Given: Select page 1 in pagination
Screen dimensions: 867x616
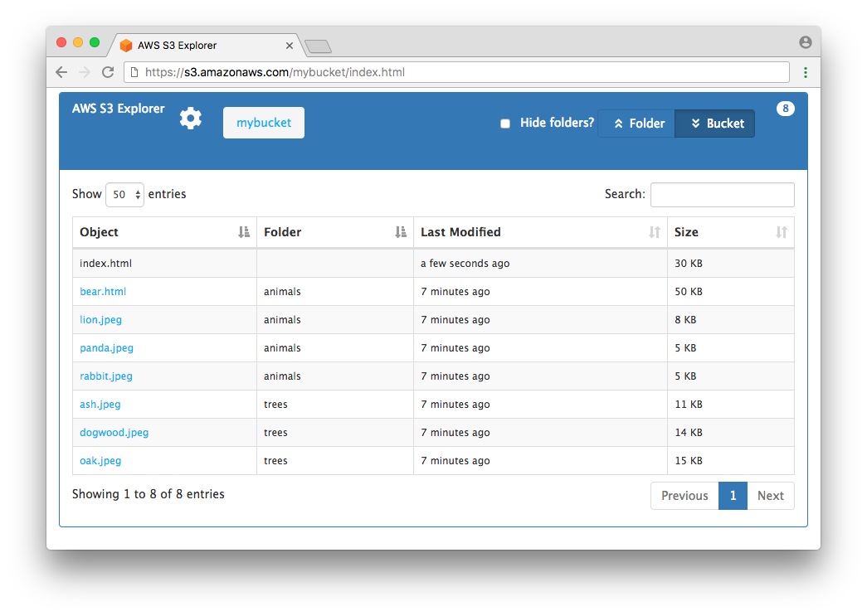Looking at the screenshot, I should point(733,496).
